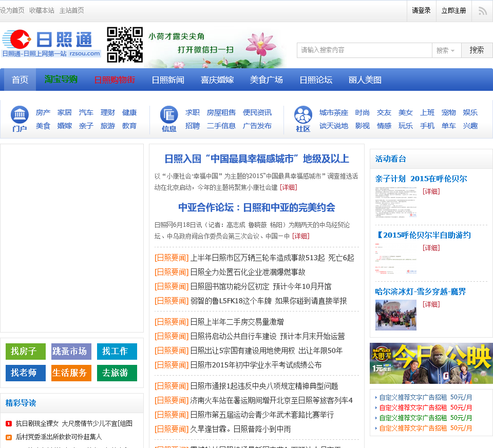Click 请登录 login button
493x448 pixels.
421,11
